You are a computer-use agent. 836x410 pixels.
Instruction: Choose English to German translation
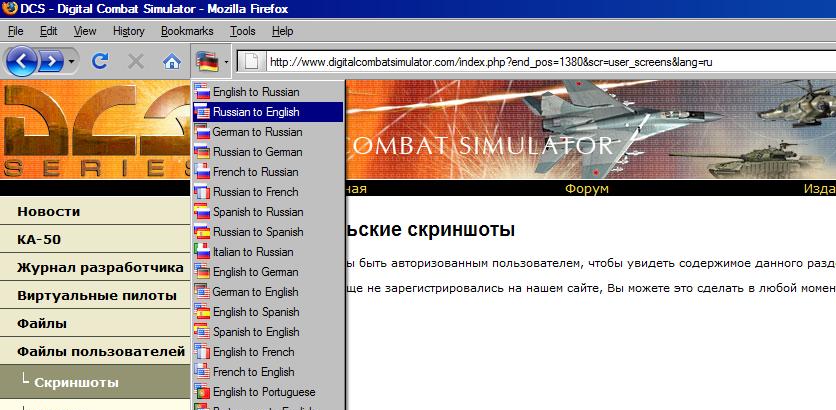click(x=268, y=272)
